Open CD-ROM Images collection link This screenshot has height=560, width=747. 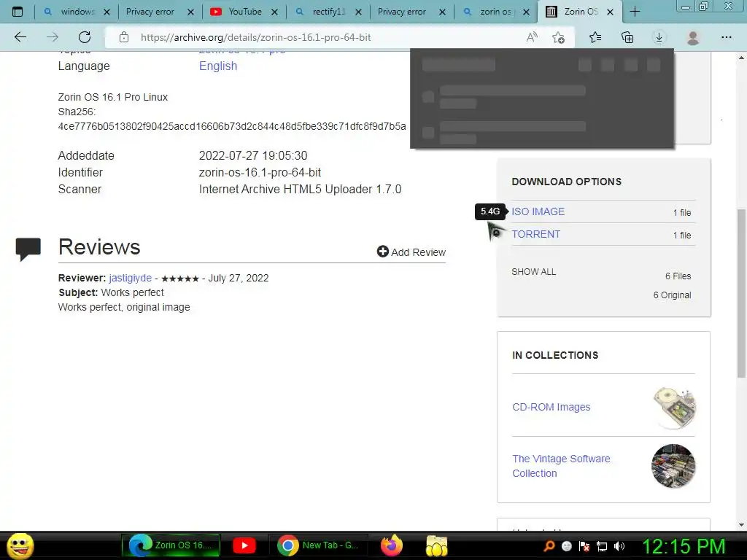(x=551, y=407)
